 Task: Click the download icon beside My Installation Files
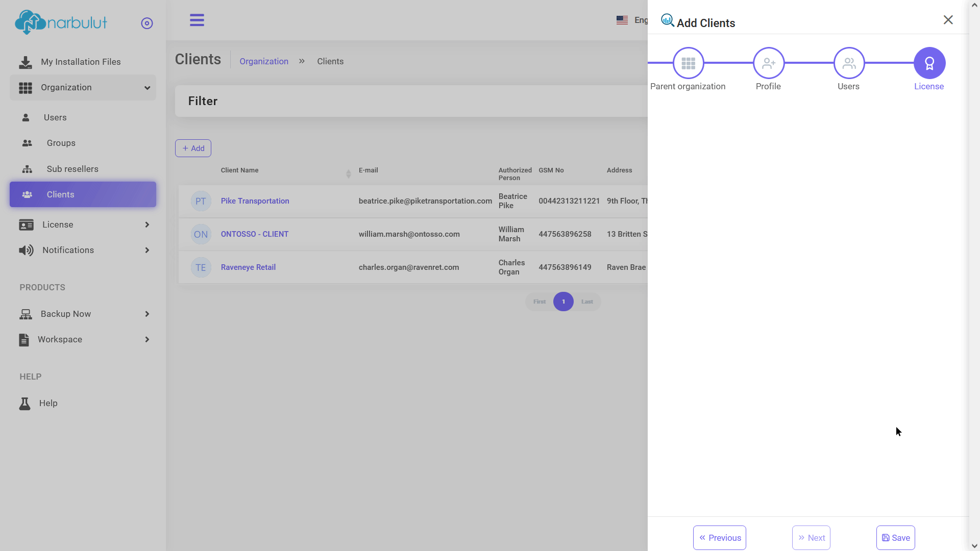pyautogui.click(x=25, y=62)
